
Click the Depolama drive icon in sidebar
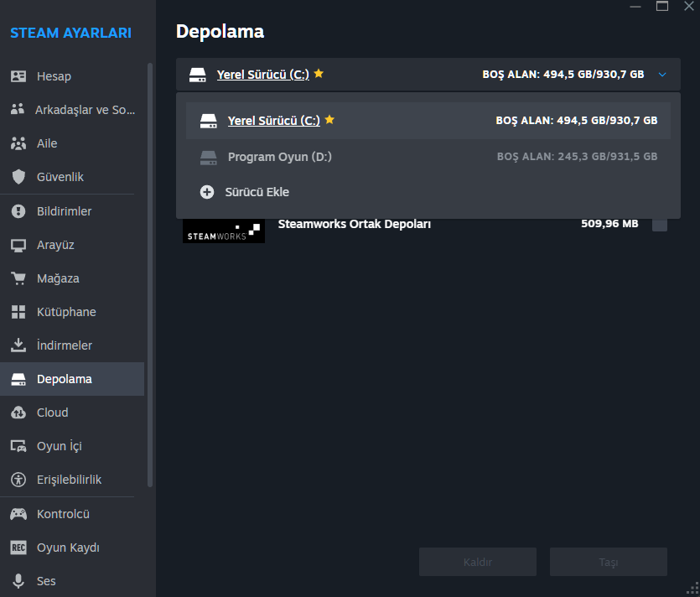[x=18, y=379]
